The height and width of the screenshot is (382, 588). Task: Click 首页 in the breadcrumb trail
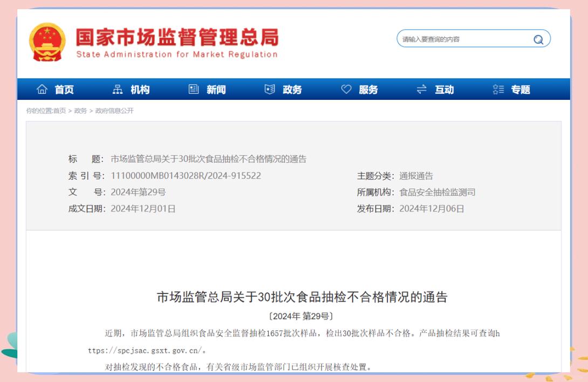tap(59, 111)
